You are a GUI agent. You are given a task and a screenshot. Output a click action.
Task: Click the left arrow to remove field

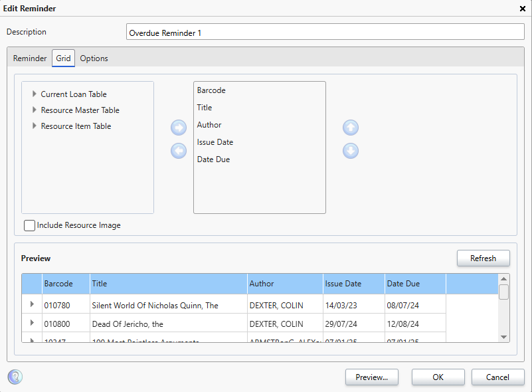pos(179,151)
